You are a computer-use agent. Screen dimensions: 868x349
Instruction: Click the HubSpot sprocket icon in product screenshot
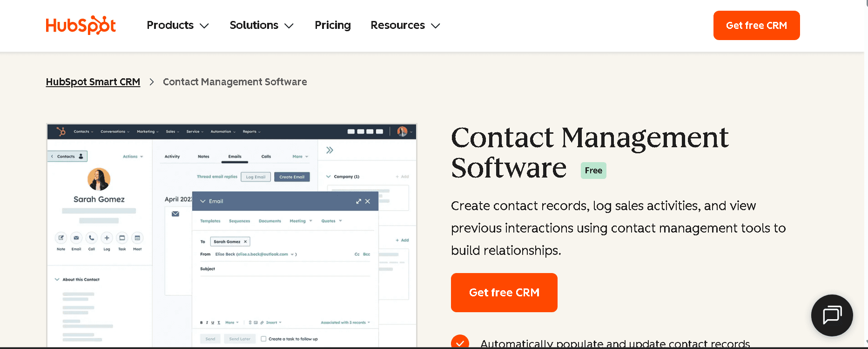[61, 131]
